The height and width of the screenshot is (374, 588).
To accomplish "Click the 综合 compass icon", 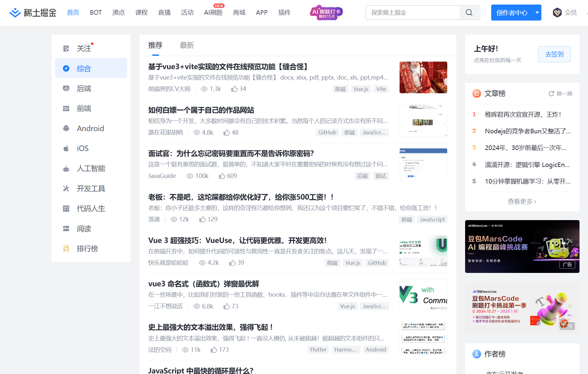I will [66, 68].
